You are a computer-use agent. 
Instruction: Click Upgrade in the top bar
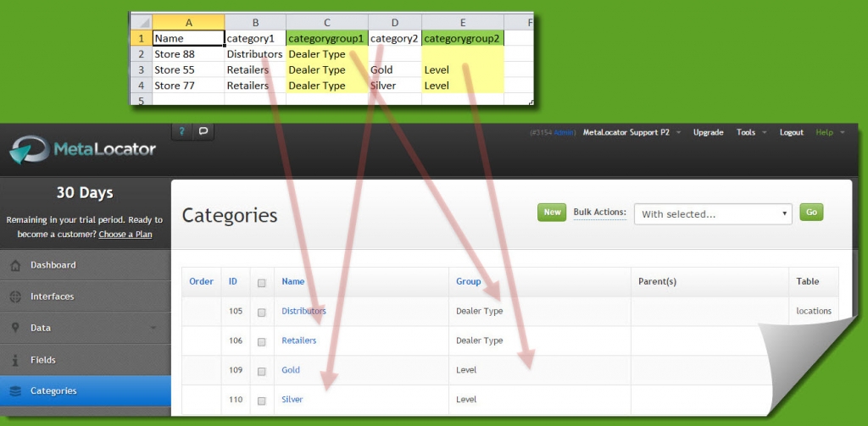(x=708, y=133)
